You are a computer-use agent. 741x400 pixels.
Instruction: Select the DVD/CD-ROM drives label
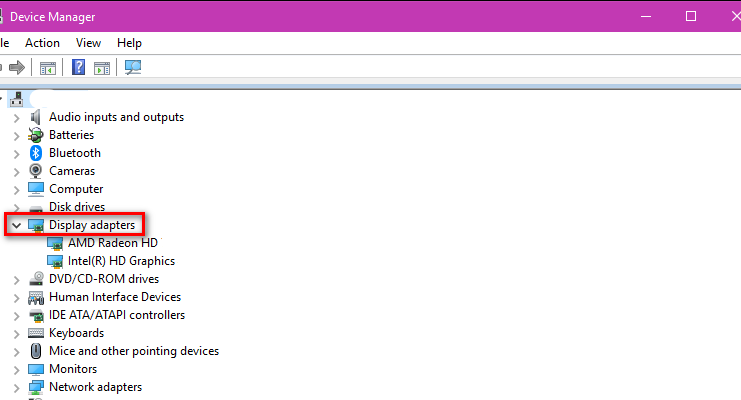104,279
